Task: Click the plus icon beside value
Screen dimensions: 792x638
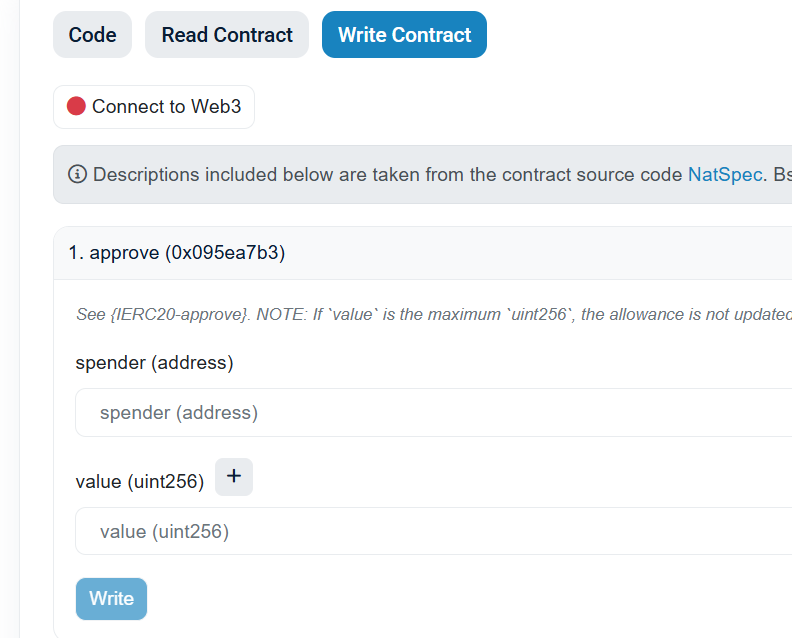Action: coord(234,477)
